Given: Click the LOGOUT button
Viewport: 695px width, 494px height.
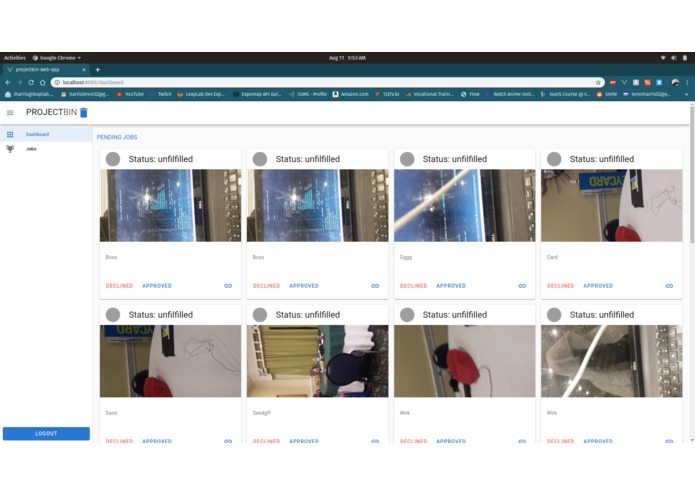Looking at the screenshot, I should 46,433.
